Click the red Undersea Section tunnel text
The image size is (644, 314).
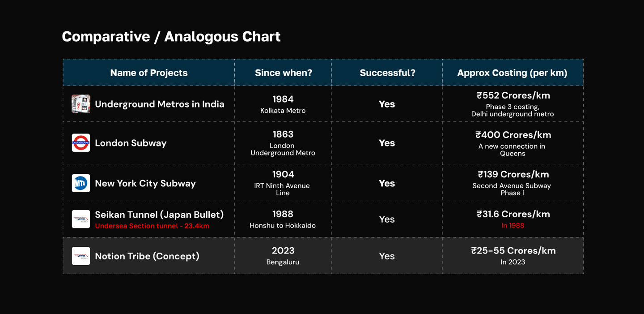152,226
